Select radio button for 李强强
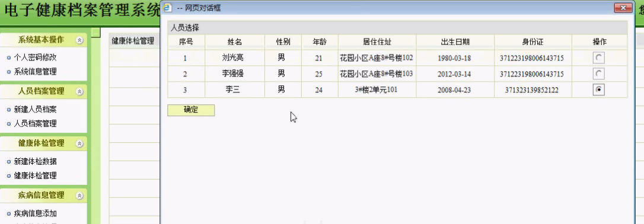644x224 pixels. (599, 74)
